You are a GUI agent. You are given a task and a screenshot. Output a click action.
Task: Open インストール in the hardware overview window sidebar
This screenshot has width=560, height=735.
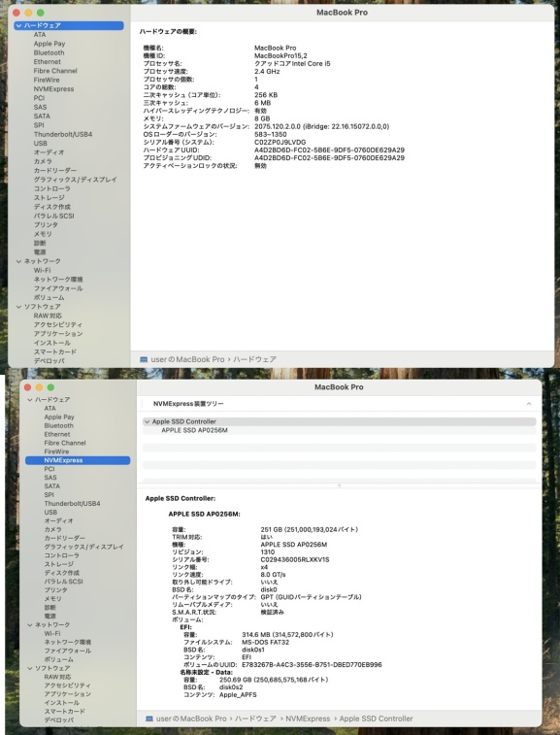tap(52, 343)
